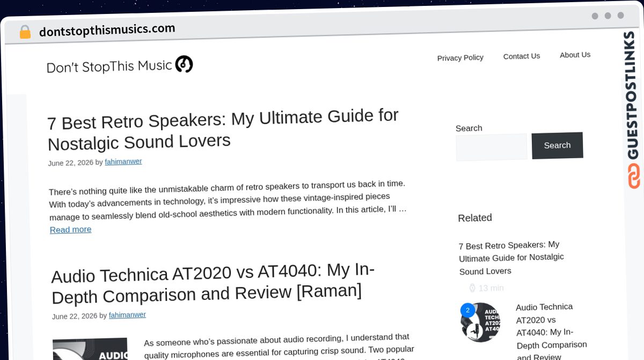Open the Privacy Policy page

460,57
